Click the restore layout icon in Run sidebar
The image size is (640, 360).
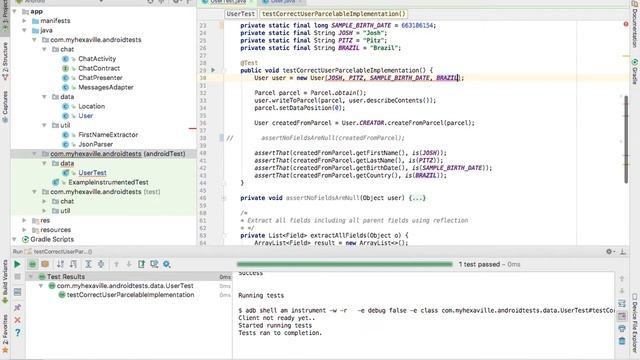[x=17, y=292]
